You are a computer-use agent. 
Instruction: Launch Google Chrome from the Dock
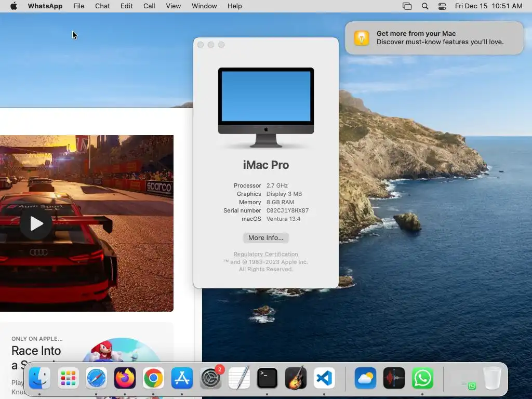[x=153, y=378]
